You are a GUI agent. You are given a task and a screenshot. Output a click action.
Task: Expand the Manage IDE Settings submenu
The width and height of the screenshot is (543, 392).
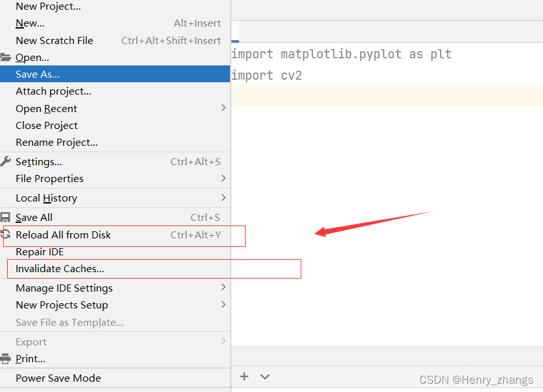223,288
